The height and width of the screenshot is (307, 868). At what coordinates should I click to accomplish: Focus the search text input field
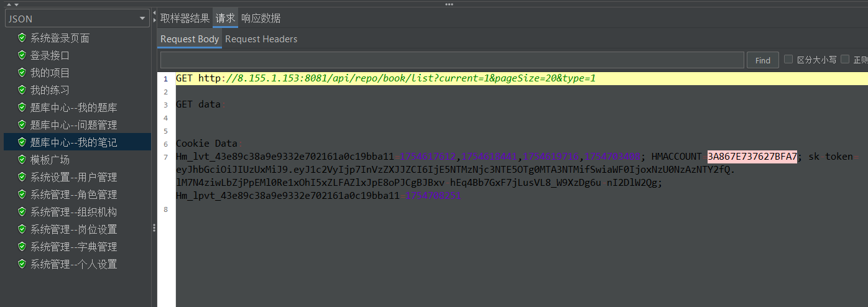[x=452, y=60]
